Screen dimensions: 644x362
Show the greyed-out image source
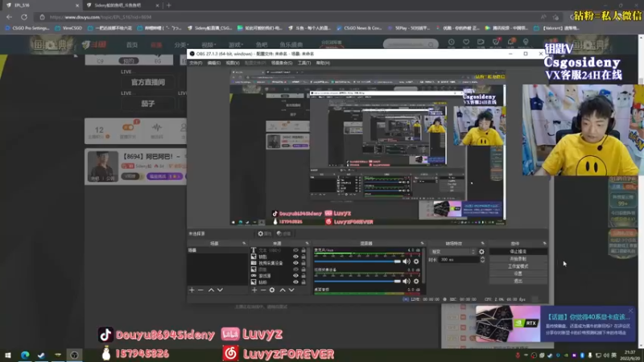click(295, 269)
